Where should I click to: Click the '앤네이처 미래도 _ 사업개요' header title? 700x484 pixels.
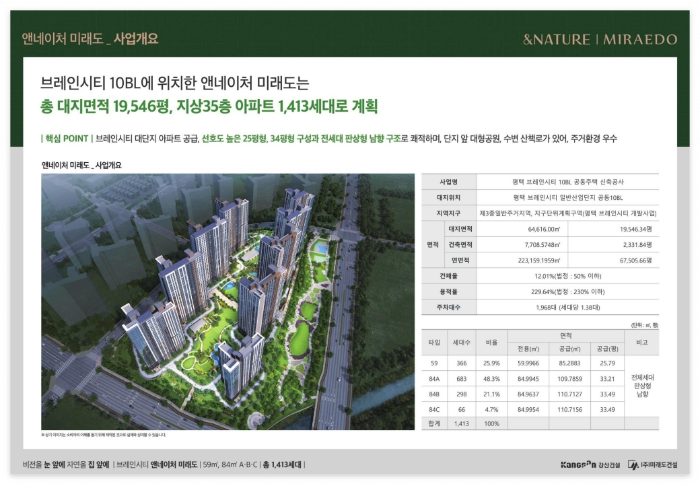pyautogui.click(x=90, y=39)
